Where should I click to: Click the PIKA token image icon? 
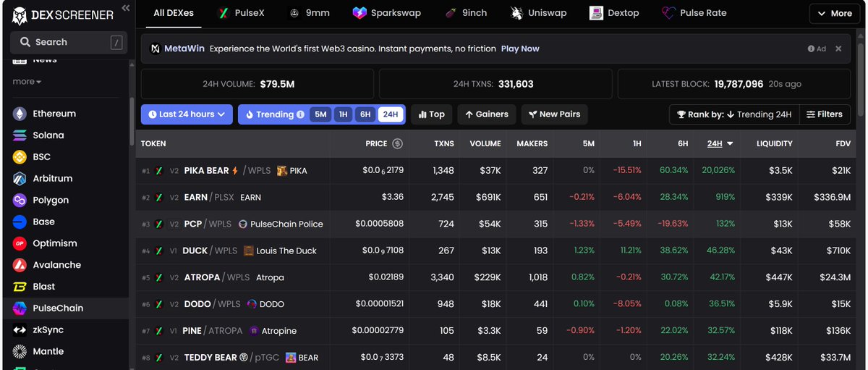pos(283,170)
